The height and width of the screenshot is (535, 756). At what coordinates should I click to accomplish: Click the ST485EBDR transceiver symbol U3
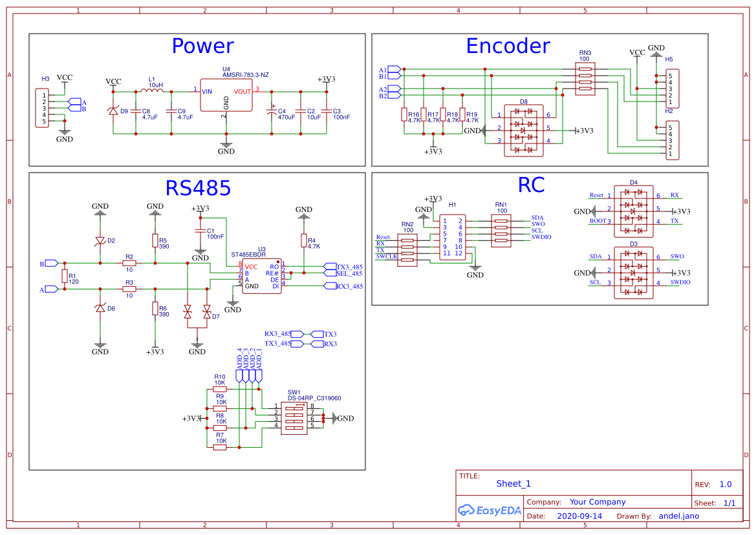(x=261, y=276)
